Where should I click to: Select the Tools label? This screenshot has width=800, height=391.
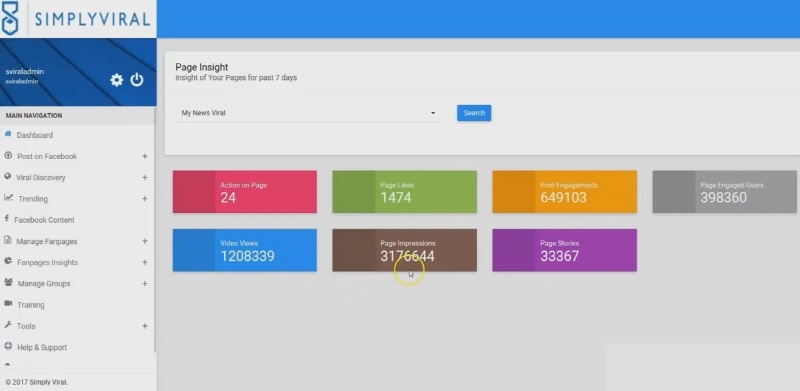[x=26, y=326]
